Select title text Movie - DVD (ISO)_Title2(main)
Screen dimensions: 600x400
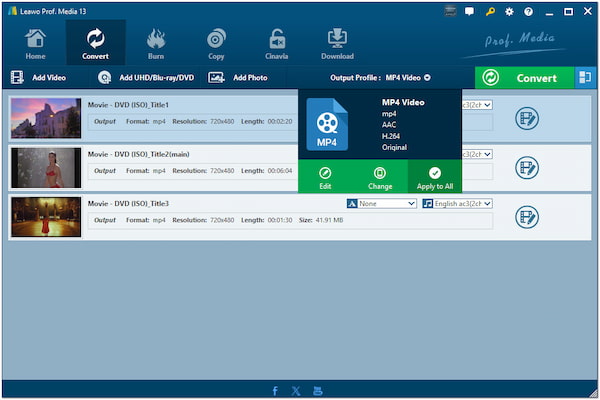point(139,154)
